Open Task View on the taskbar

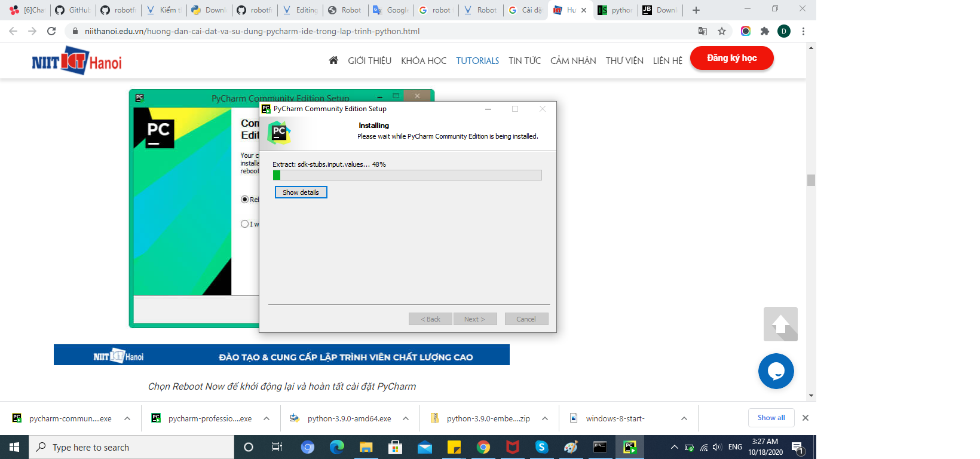click(x=277, y=447)
